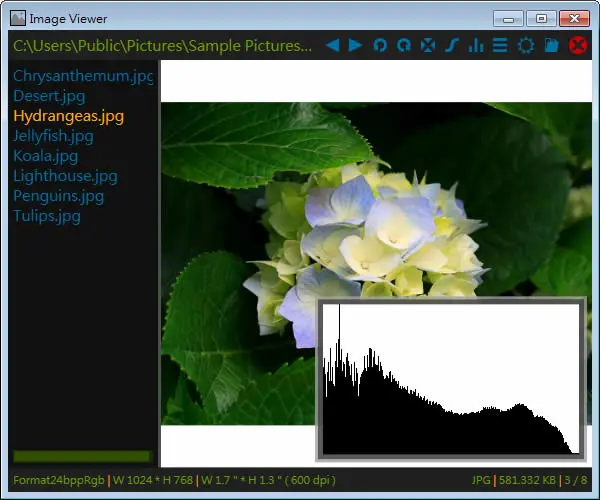Open Jellyfish.jpg from the list
Image resolution: width=600 pixels, height=500 pixels.
pyautogui.click(x=53, y=136)
